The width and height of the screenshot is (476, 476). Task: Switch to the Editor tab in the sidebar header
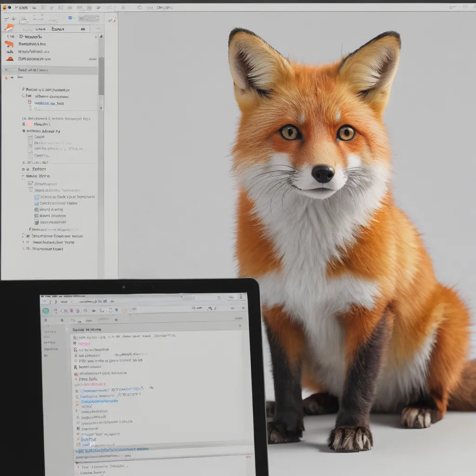[57, 29]
